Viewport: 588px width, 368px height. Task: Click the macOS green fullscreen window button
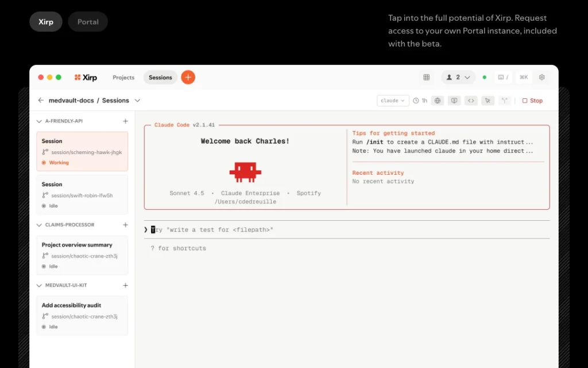coord(59,78)
